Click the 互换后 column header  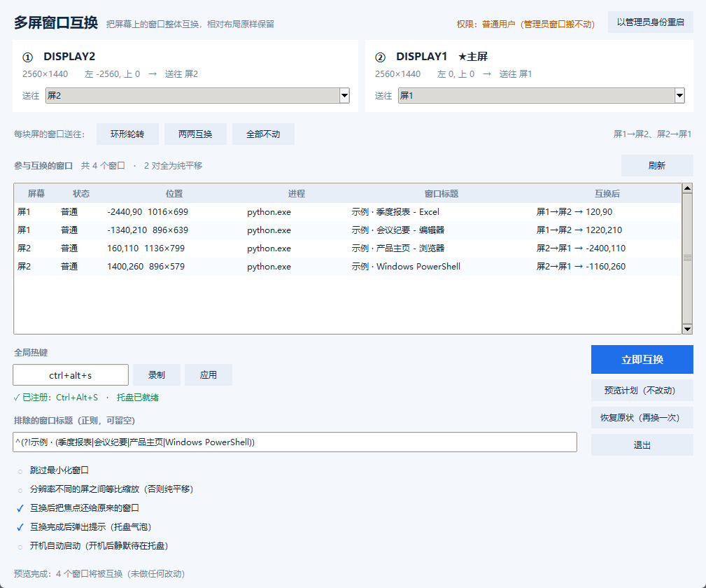(607, 194)
